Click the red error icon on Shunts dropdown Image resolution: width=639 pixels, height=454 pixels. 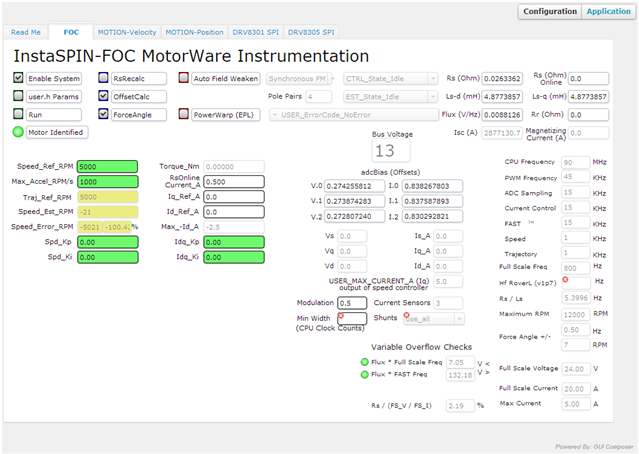click(406, 315)
